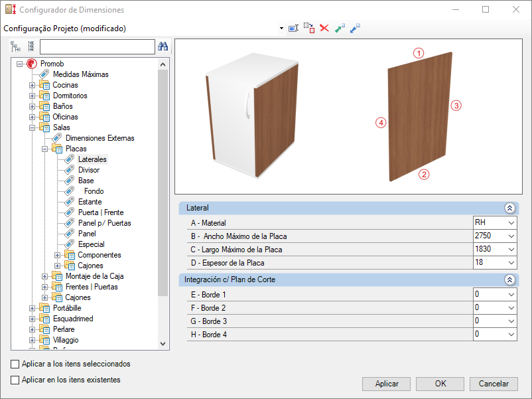Click the folder icon next to Cocinas

tap(44, 85)
